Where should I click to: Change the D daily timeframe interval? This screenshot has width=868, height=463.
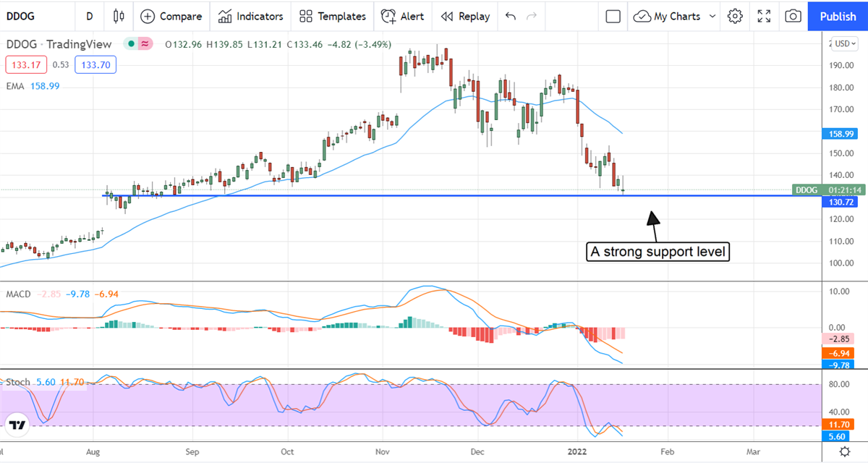(89, 16)
